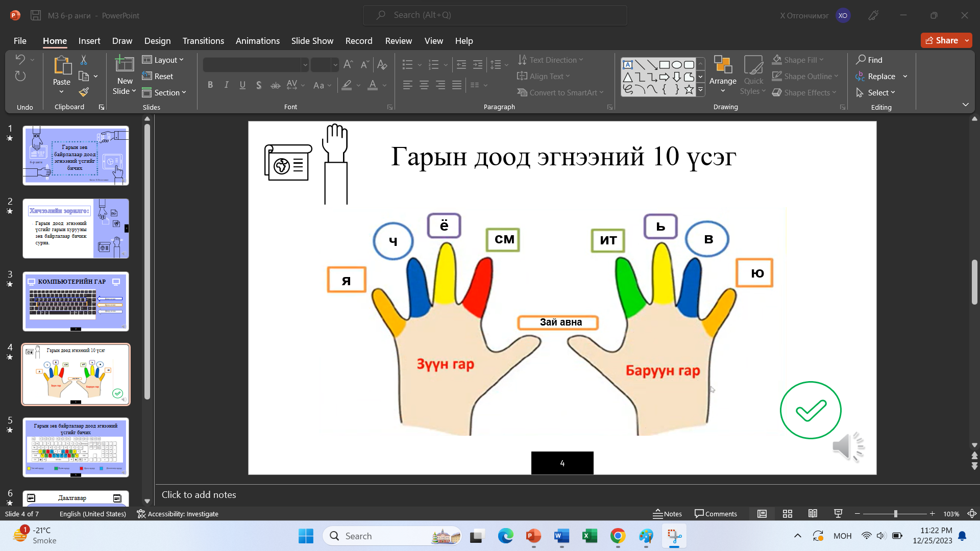The height and width of the screenshot is (551, 980).
Task: Toggle the Notes pane
Action: point(668,514)
